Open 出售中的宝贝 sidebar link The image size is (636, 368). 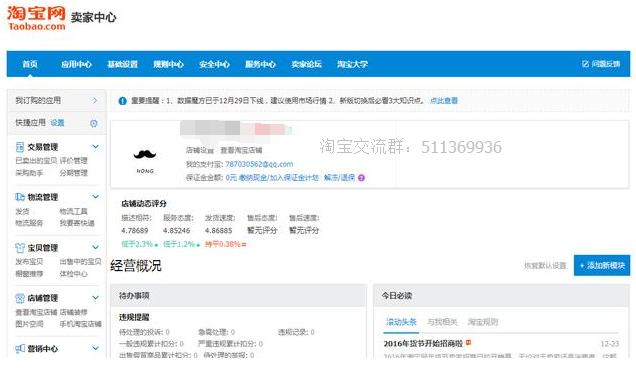click(80, 262)
